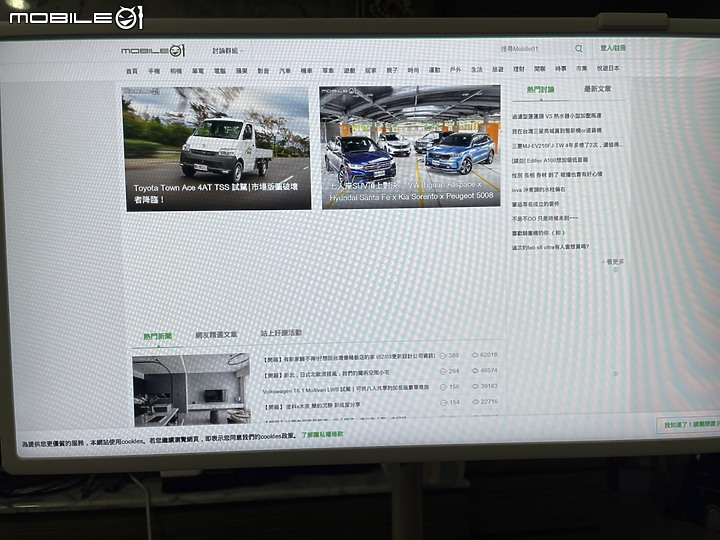Open the seven-seat SUV comparison featured image

click(411, 147)
